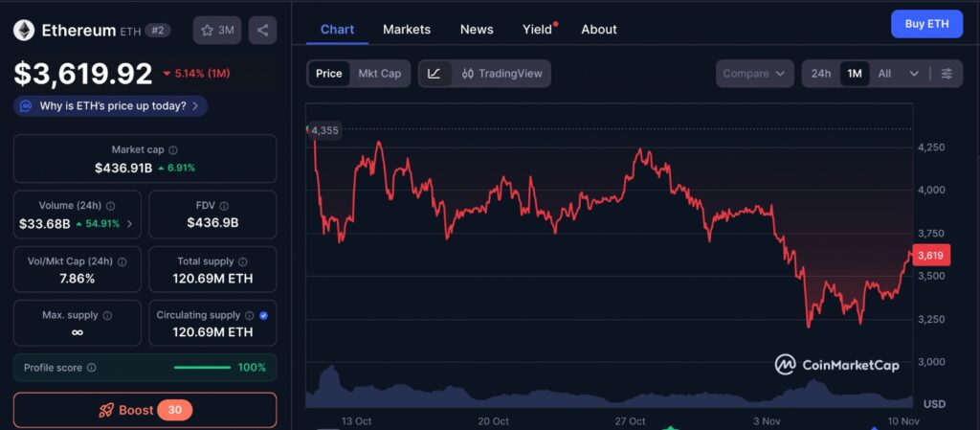The height and width of the screenshot is (430, 980).
Task: Click the 13 Oct axis label
Action: [357, 421]
